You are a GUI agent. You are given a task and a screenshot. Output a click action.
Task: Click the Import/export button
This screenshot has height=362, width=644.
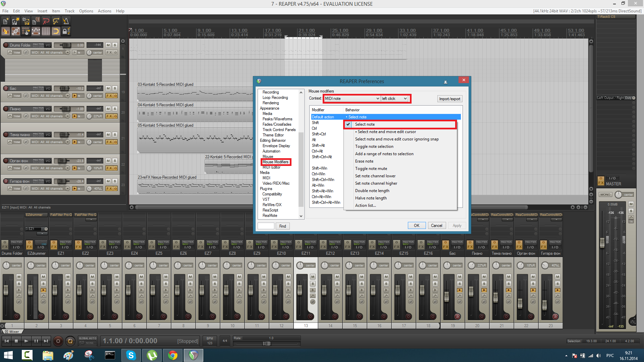(449, 99)
